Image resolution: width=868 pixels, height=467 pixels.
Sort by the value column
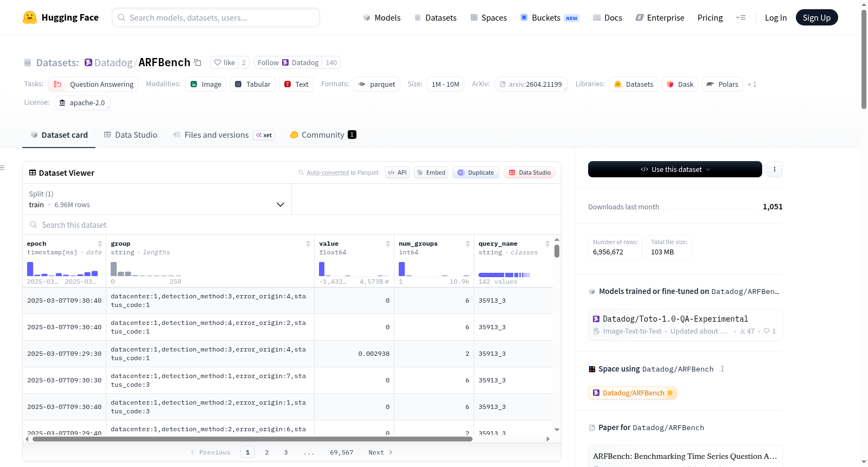point(388,244)
